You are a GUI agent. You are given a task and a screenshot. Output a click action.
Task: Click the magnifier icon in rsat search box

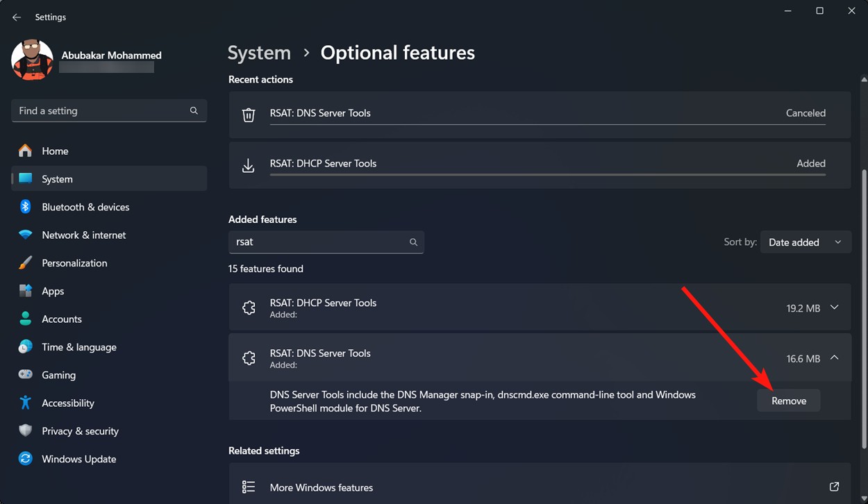point(413,242)
